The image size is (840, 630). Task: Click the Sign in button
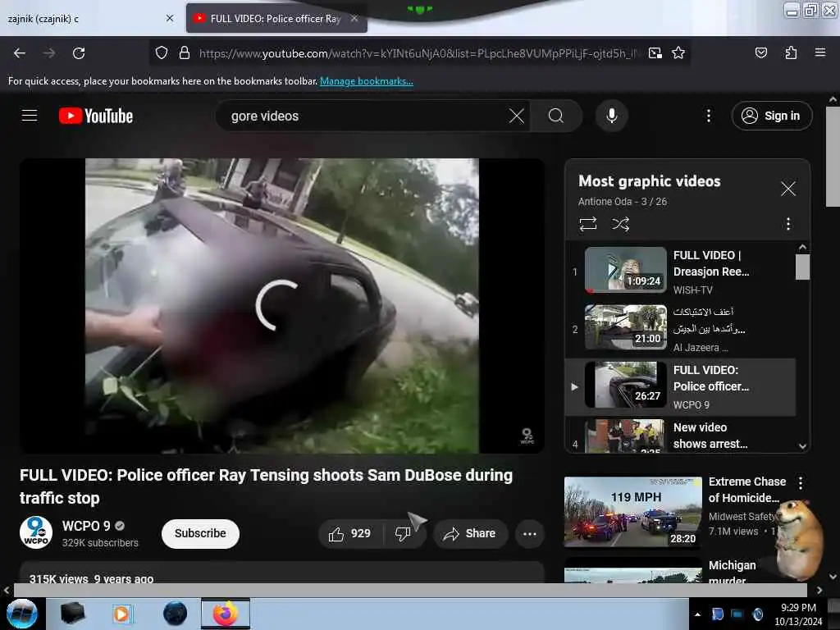pyautogui.click(x=771, y=116)
